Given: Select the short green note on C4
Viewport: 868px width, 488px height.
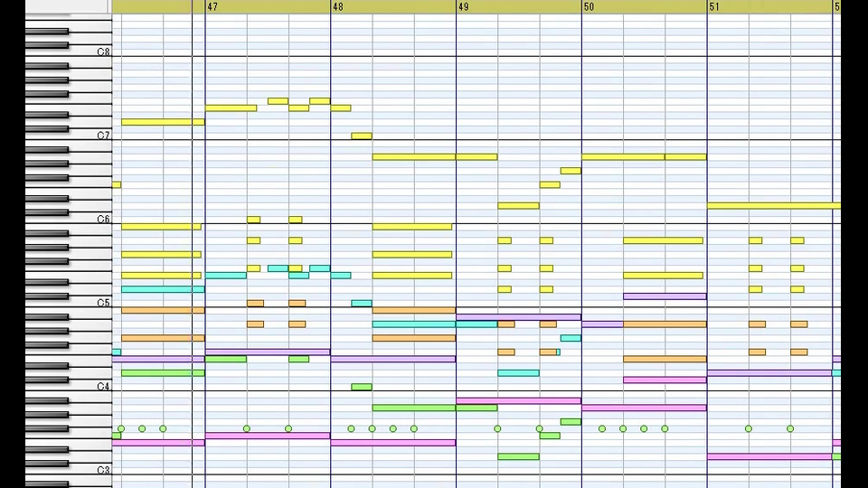Looking at the screenshot, I should [x=362, y=387].
